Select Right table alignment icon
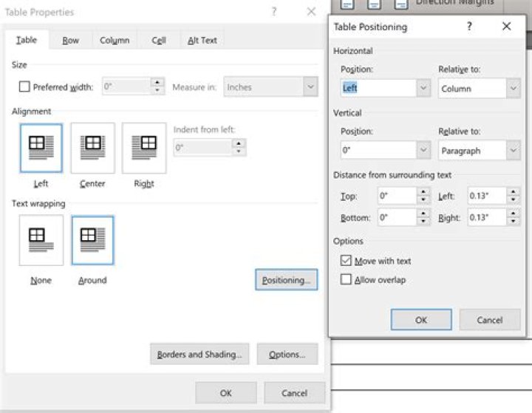 click(144, 148)
